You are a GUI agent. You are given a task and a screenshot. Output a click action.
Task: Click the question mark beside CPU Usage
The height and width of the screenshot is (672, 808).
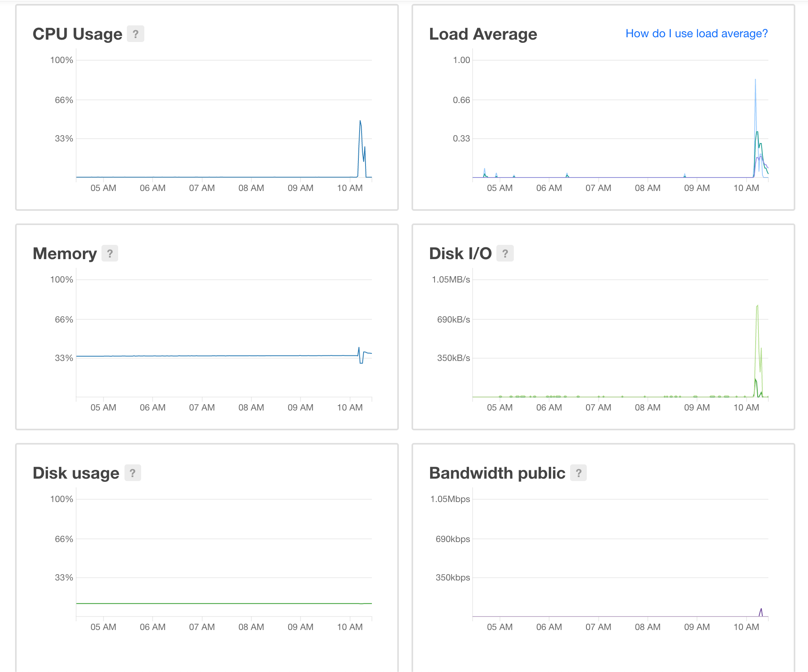(135, 34)
